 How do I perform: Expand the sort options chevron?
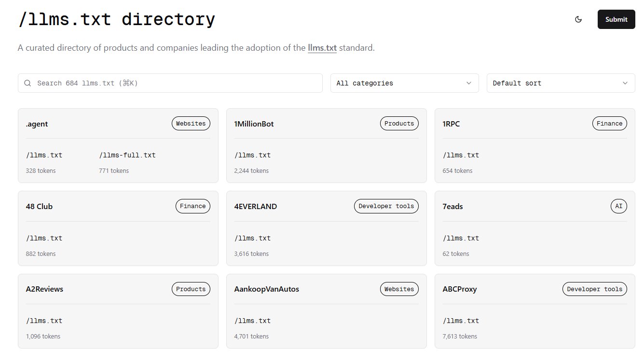pyautogui.click(x=625, y=83)
